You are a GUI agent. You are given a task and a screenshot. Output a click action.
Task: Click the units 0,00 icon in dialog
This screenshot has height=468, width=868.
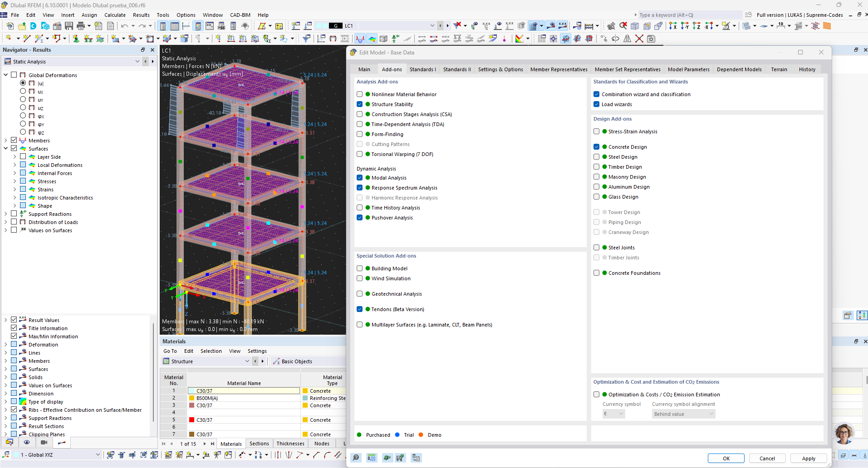click(x=372, y=458)
